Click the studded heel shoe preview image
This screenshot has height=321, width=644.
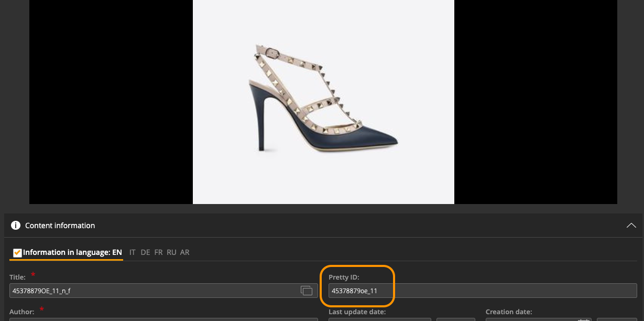click(x=323, y=102)
